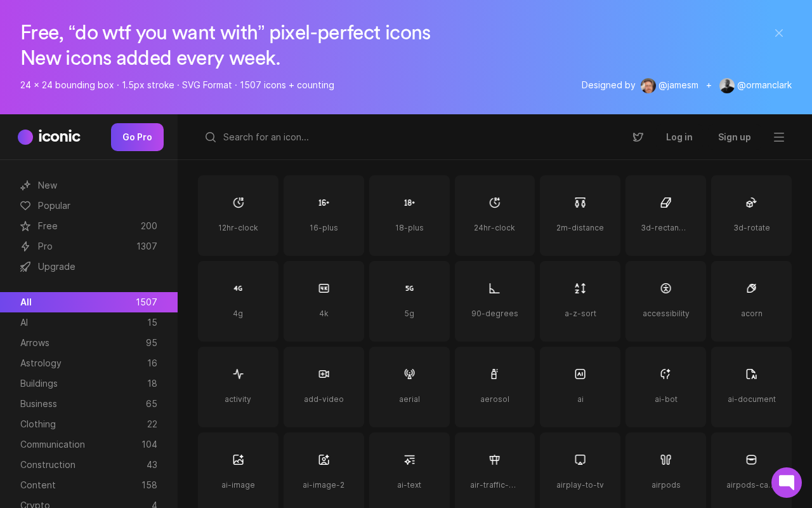Show the Communication category
The image size is (812, 508).
click(x=89, y=444)
